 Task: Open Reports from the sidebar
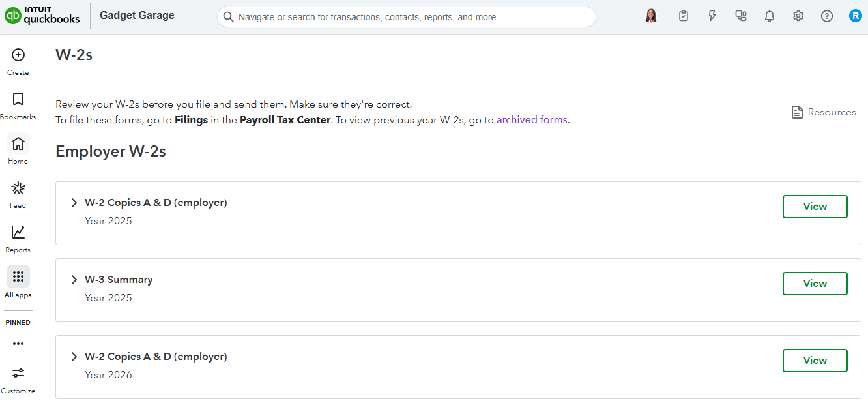point(18,233)
